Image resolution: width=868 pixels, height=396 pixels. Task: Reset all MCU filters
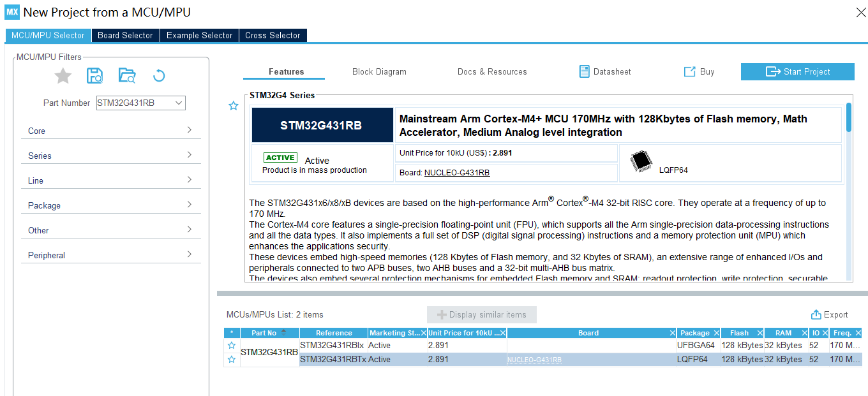[159, 76]
